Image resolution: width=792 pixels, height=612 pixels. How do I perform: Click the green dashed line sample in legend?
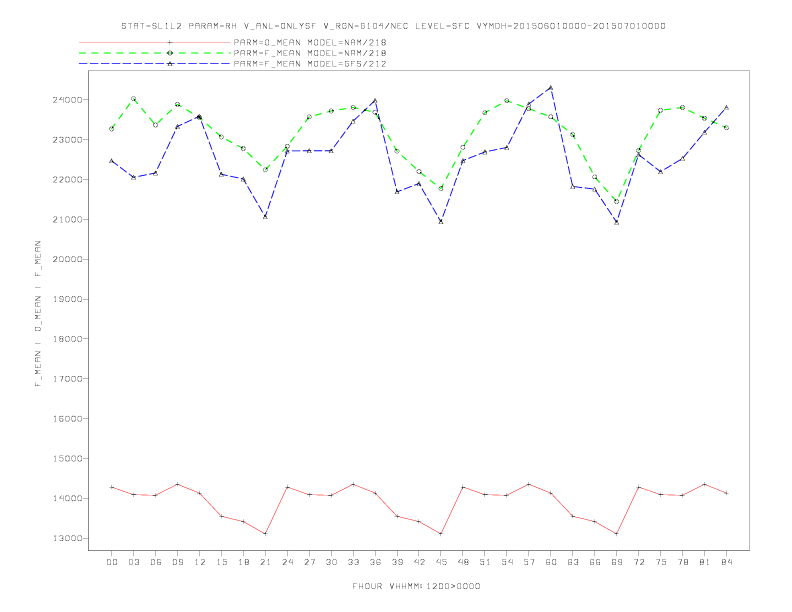155,53
